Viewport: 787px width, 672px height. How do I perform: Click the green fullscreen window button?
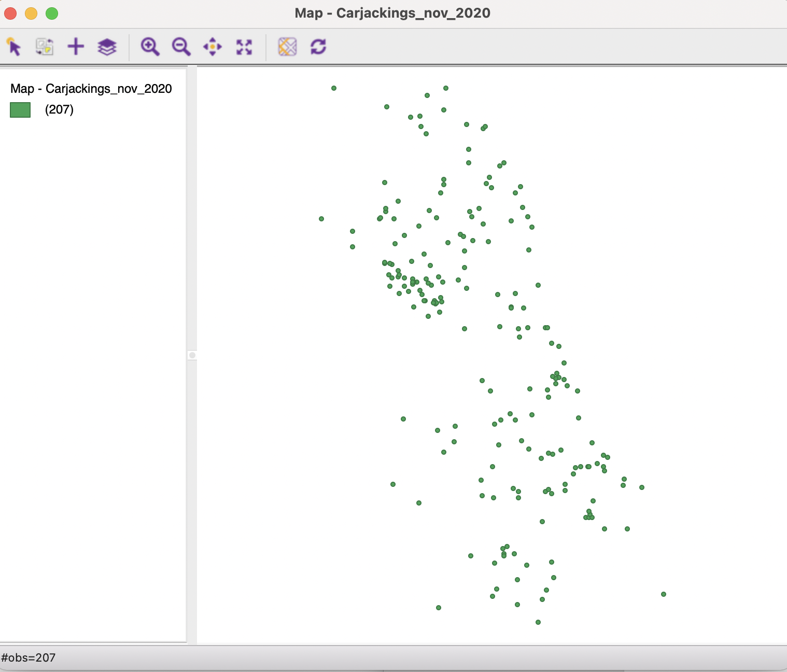[52, 13]
